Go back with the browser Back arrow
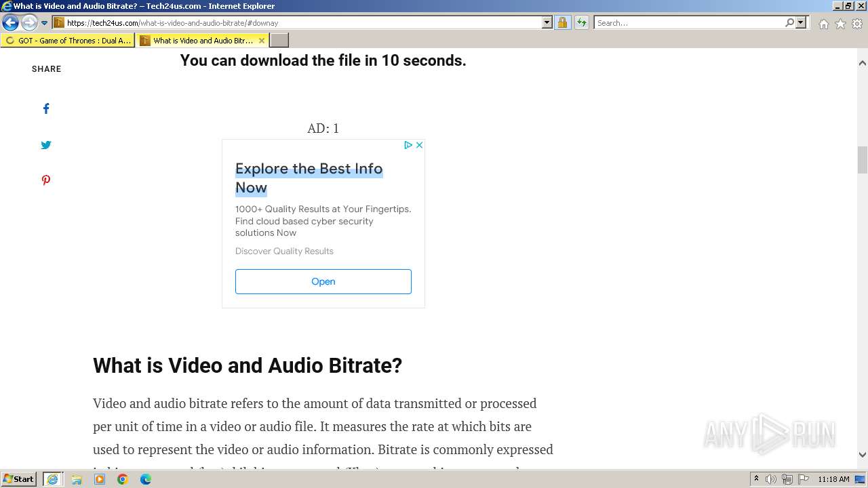The width and height of the screenshot is (868, 488). point(10,23)
